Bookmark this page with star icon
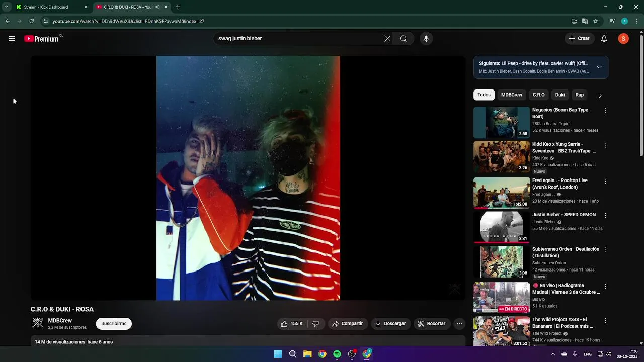The width and height of the screenshot is (644, 362). [x=596, y=21]
